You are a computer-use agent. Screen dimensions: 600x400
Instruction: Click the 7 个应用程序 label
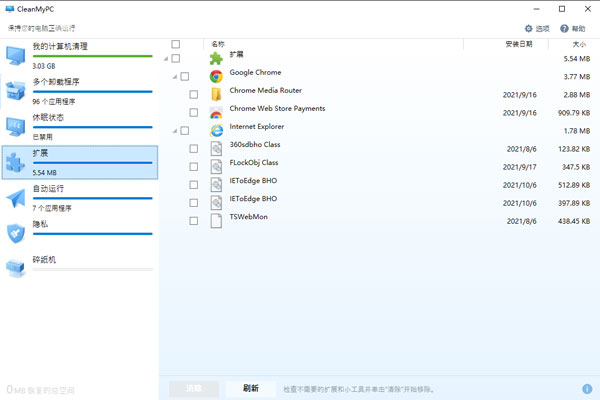tap(52, 208)
